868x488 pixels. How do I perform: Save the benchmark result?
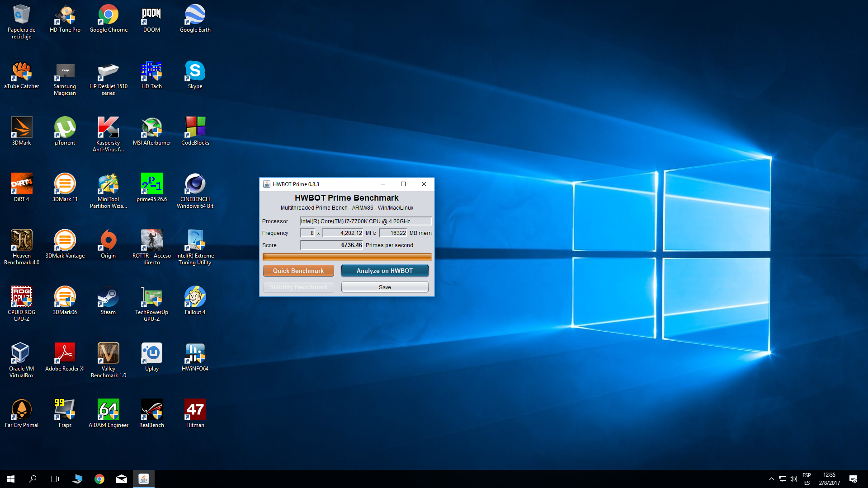point(385,287)
